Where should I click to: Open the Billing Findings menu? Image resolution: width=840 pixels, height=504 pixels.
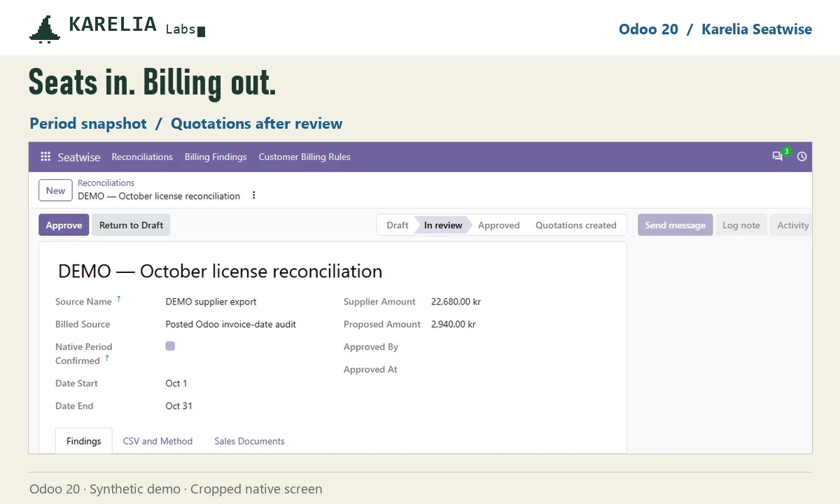216,157
